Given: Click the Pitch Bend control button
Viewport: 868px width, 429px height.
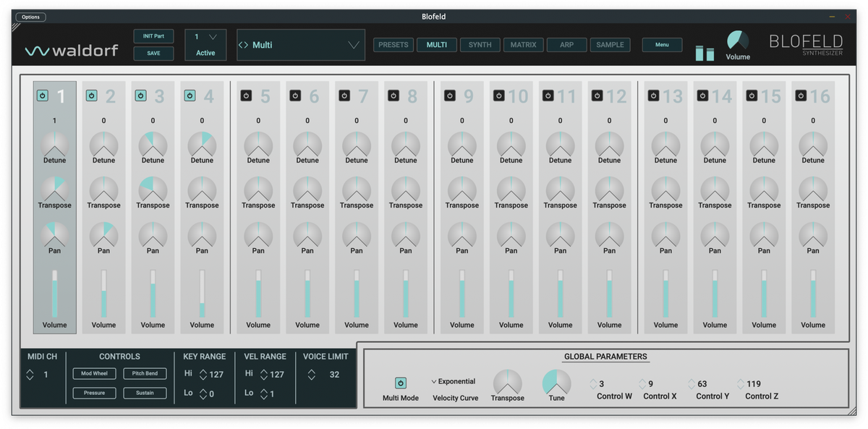Looking at the screenshot, I should [x=145, y=374].
